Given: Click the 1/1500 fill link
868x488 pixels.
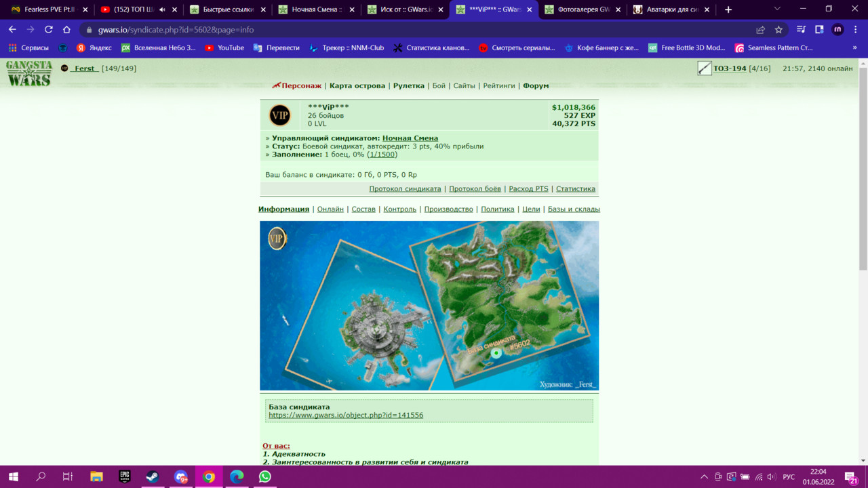Looking at the screenshot, I should pyautogui.click(x=382, y=154).
